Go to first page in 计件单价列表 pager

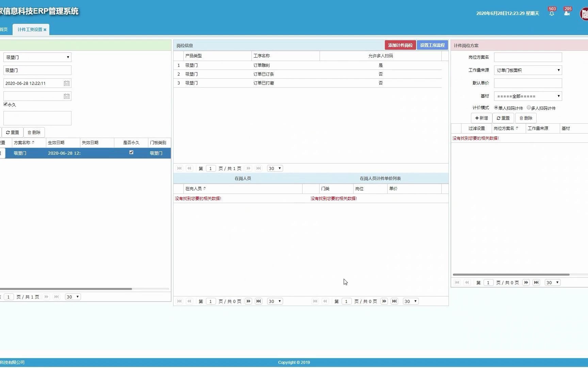315,301
